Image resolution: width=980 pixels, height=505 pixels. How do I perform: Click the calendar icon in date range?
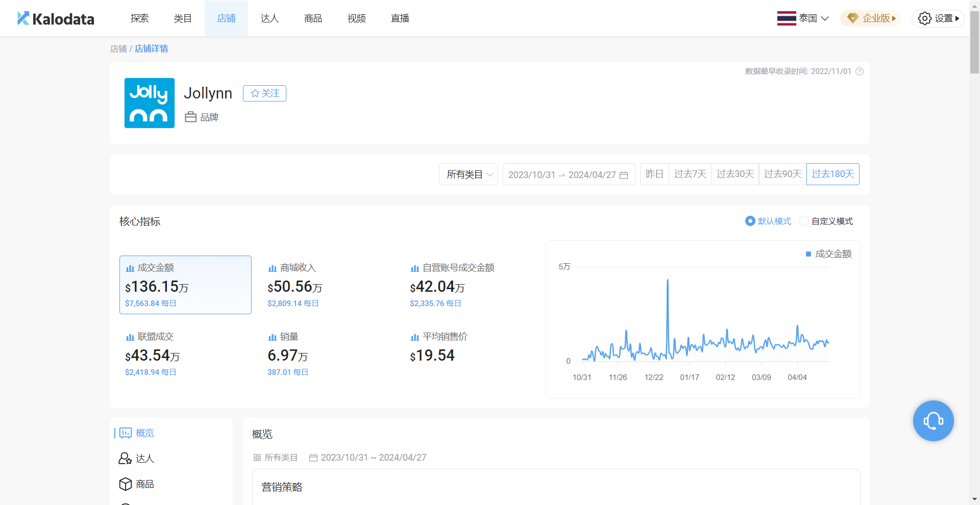pos(624,175)
